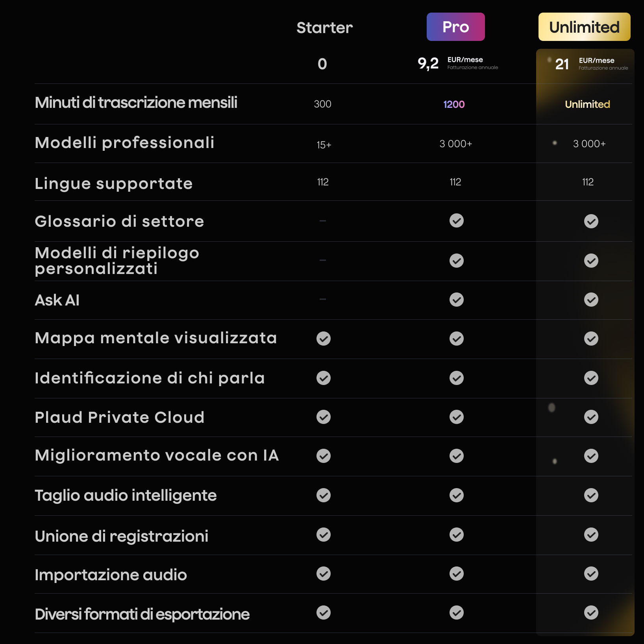
Task: Click Pro checkmark for Glossario di settore
Action: point(456,220)
